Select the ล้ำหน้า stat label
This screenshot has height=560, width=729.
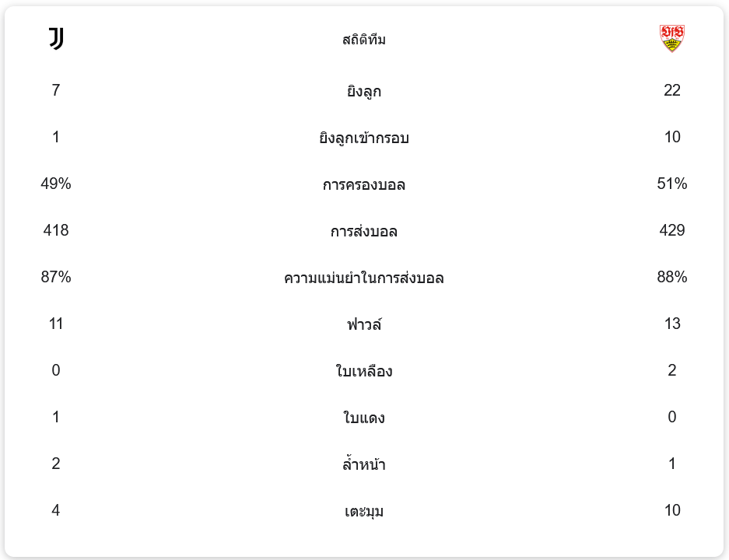pos(364,464)
